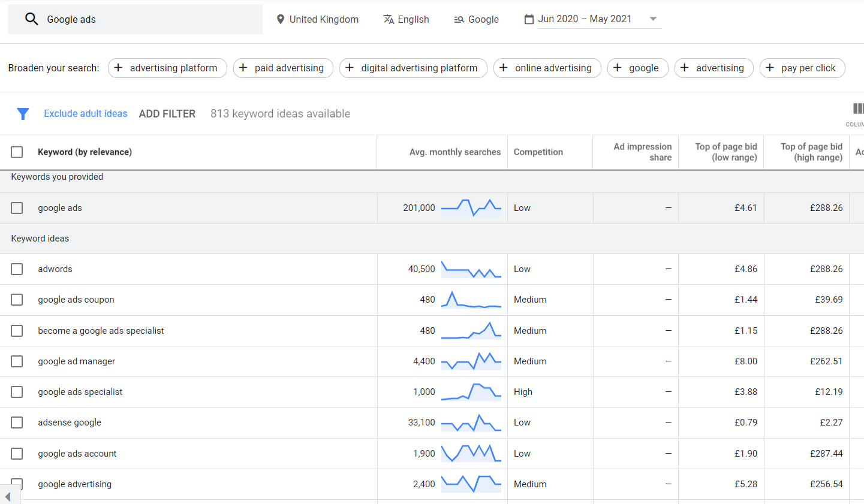Image resolution: width=864 pixels, height=504 pixels.
Task: Sort by Keyword (by relevance) column header
Action: pos(85,152)
